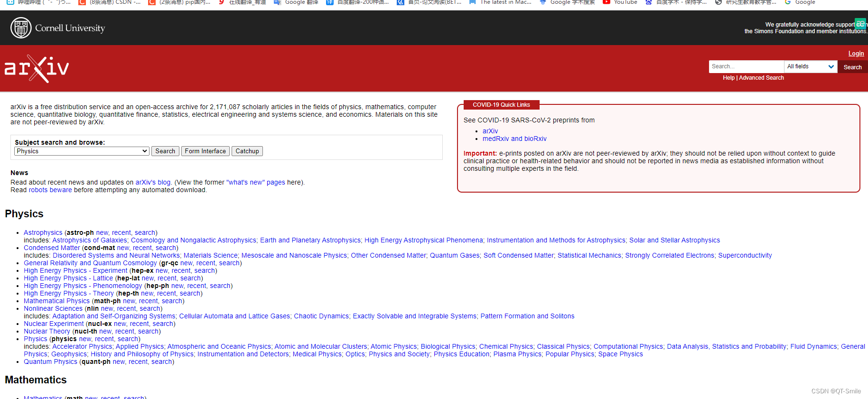
Task: Open High Energy Physics - Theory link
Action: [69, 293]
